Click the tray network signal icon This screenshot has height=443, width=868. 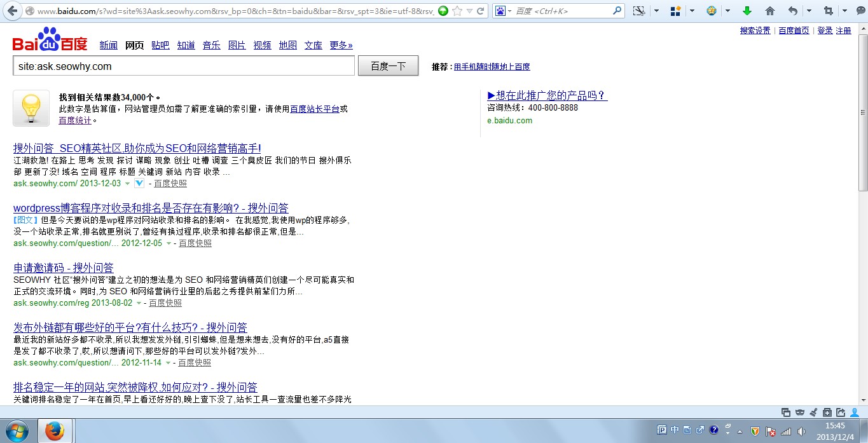786,431
